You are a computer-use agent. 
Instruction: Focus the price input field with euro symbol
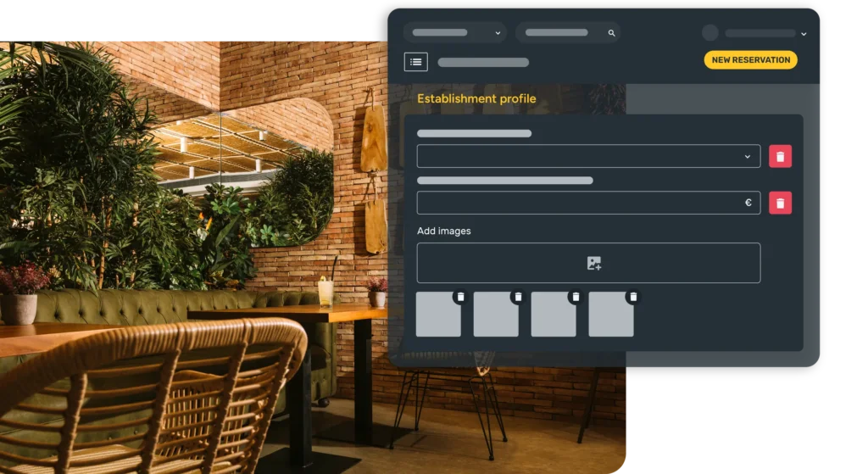pos(576,203)
